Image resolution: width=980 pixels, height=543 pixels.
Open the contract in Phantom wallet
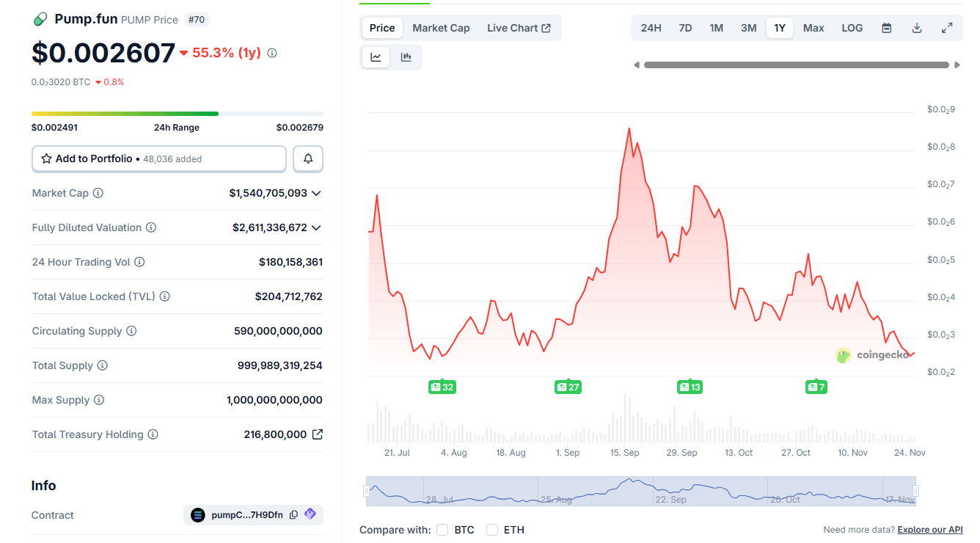pos(310,514)
